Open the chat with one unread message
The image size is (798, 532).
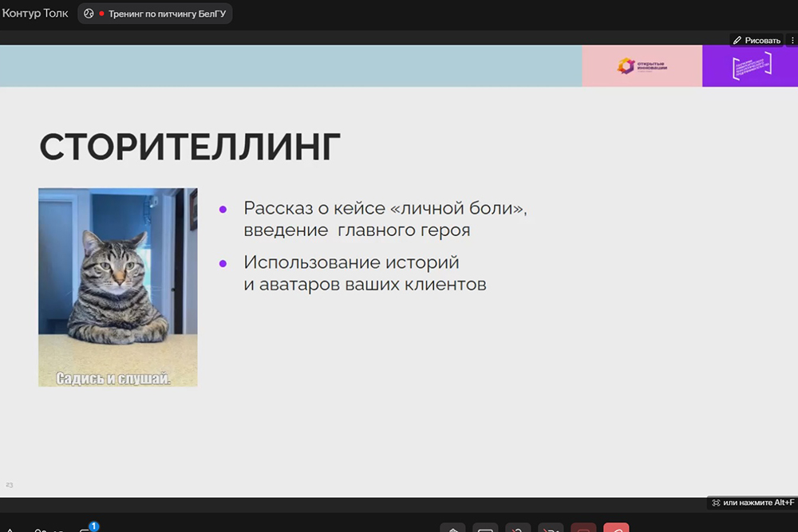(86, 529)
